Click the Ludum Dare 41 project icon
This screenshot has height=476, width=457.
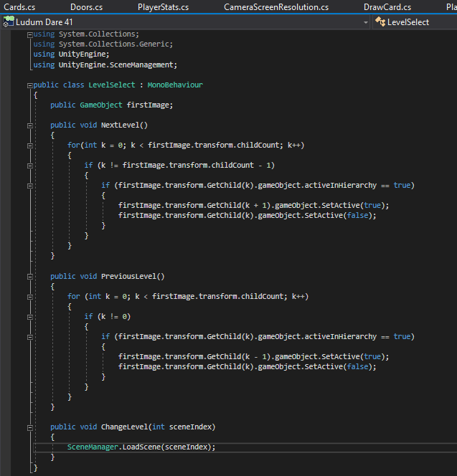pyautogui.click(x=9, y=22)
